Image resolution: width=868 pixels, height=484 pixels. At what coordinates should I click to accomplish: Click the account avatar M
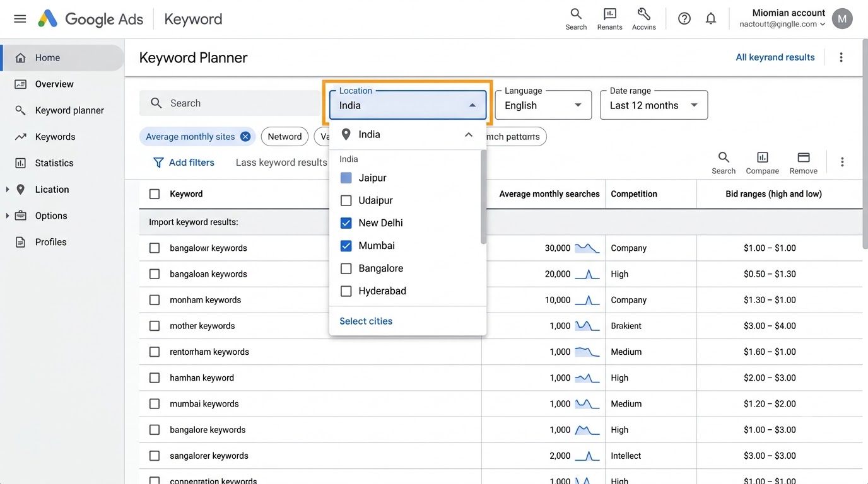click(x=842, y=19)
